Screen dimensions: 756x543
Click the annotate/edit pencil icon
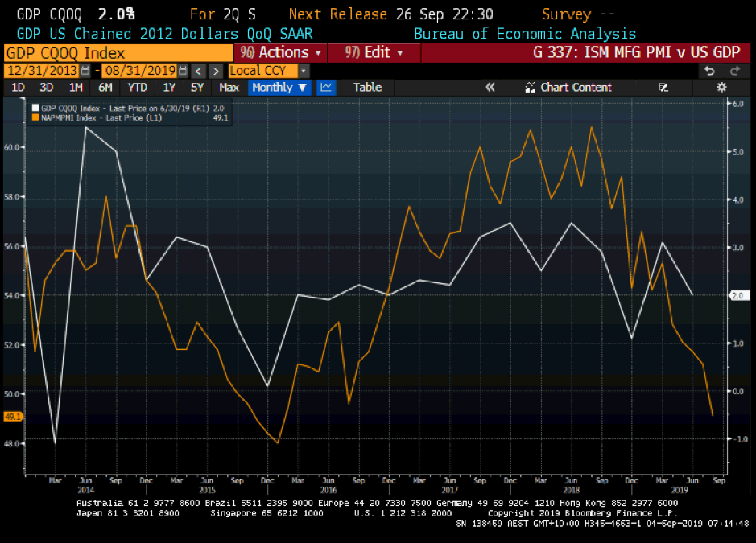coord(664,87)
